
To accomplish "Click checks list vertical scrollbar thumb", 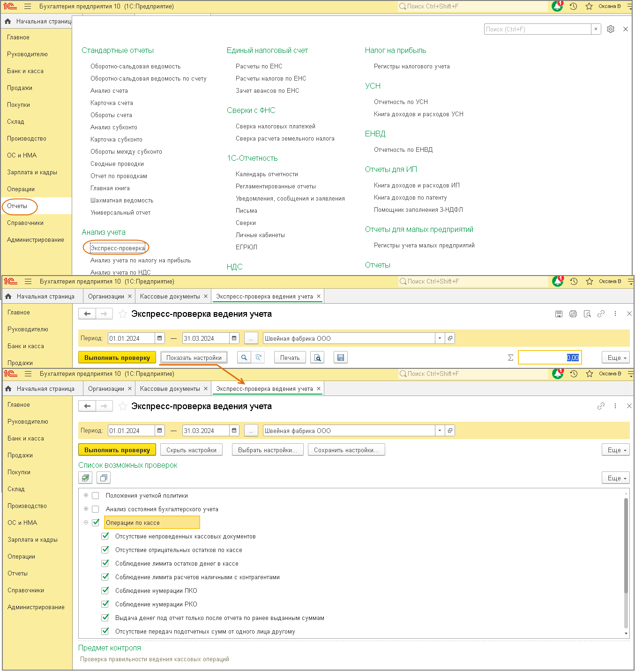I will coord(626,546).
